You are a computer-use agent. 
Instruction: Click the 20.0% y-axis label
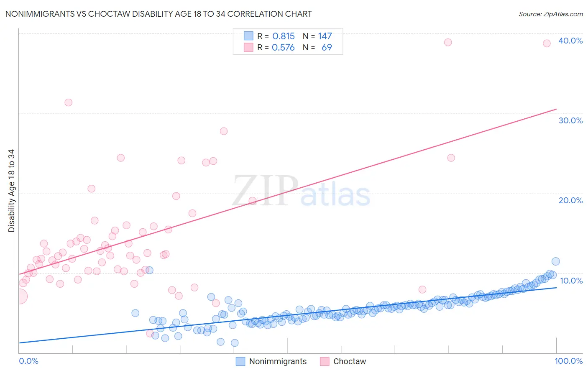pyautogui.click(x=570, y=200)
